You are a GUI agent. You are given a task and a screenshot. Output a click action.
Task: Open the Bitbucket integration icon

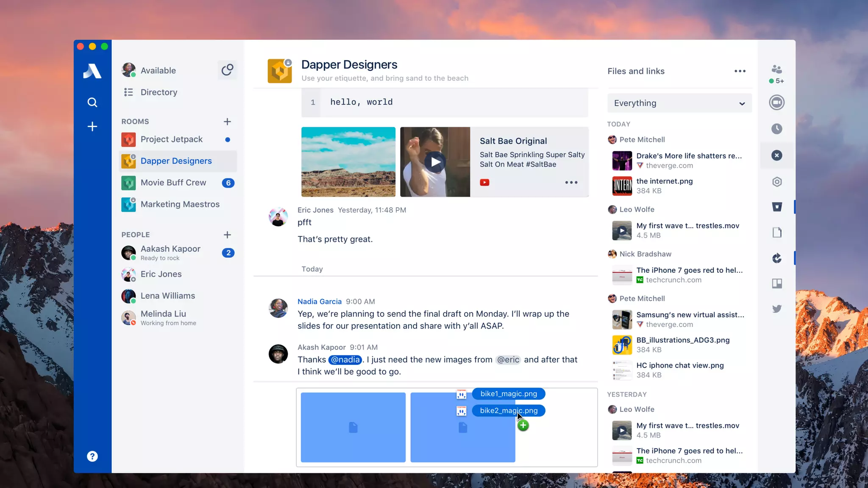776,207
